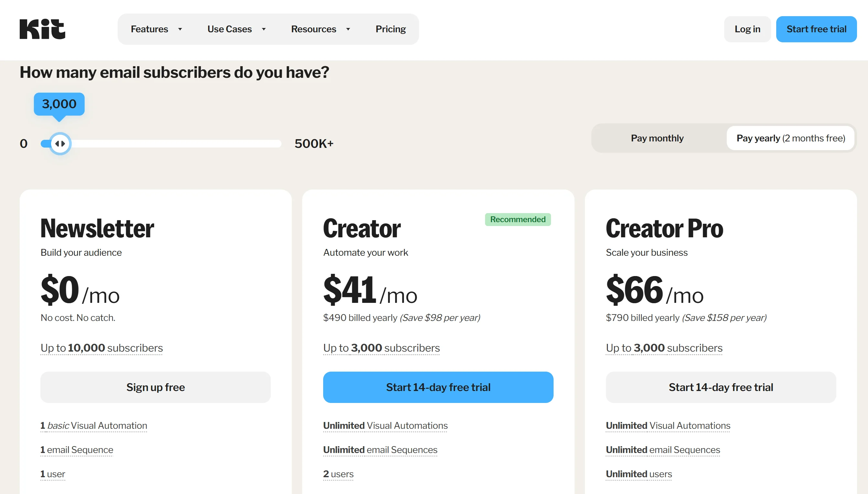
Task: Expand the Use Cases menu arrow
Action: pyautogui.click(x=263, y=29)
